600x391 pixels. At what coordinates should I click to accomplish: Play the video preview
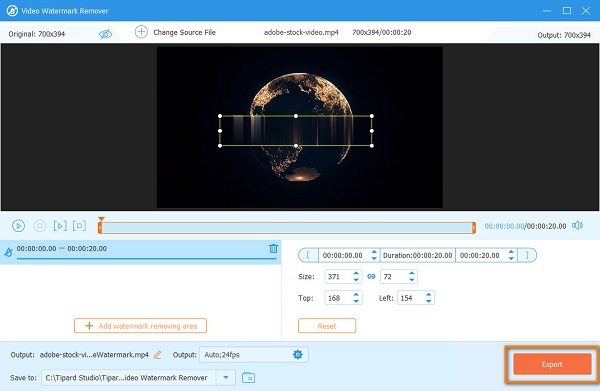tap(18, 226)
